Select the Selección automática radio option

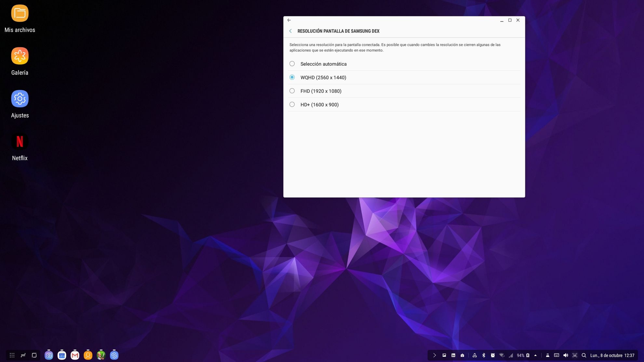(404, 64)
